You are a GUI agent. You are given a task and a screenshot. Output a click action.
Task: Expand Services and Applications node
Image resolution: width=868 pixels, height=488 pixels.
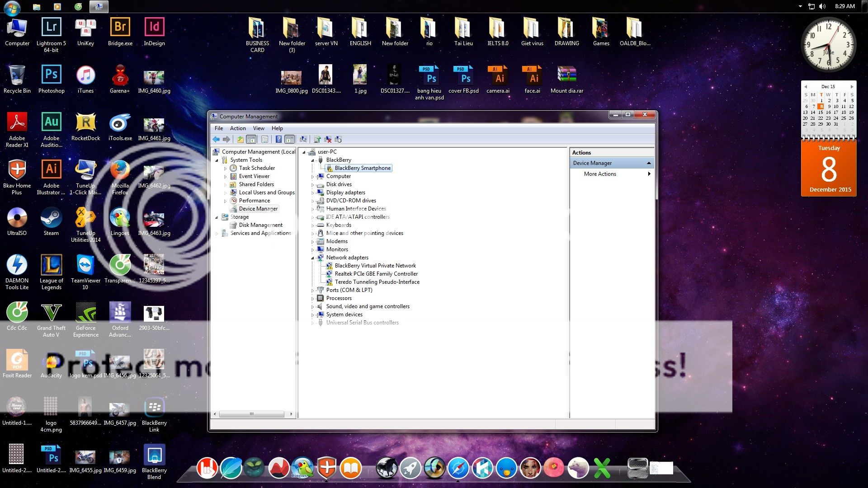coord(217,234)
